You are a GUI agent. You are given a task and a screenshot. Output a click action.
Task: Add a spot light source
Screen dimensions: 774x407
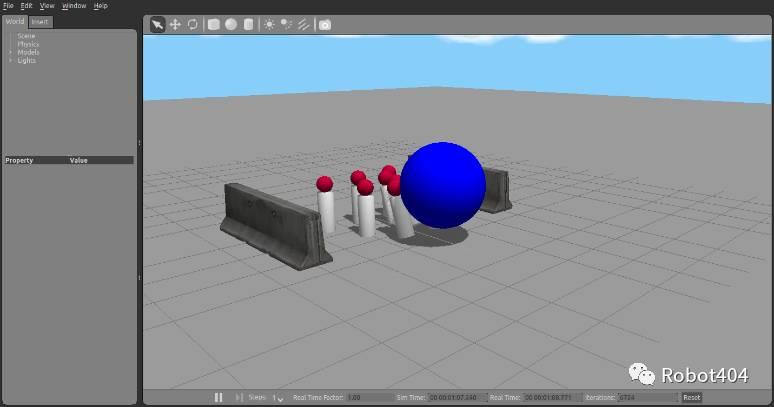point(286,25)
